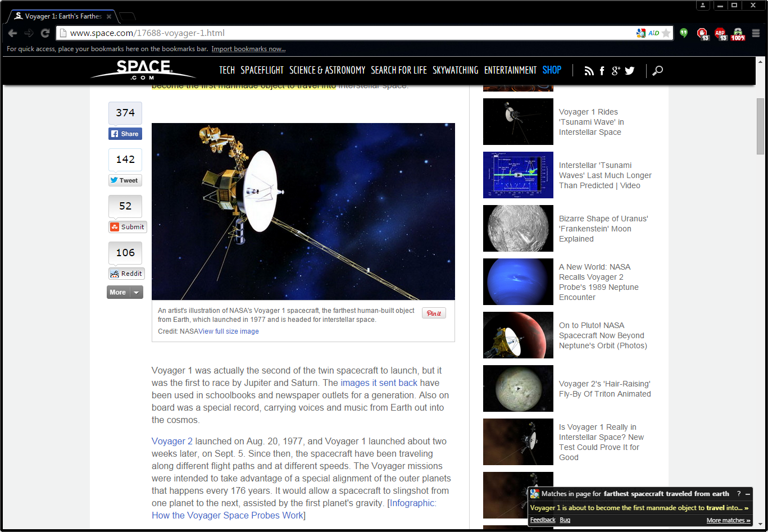Open Bizarre Shape of Uranus moon thumbnail
This screenshot has height=532, width=768.
(518, 228)
